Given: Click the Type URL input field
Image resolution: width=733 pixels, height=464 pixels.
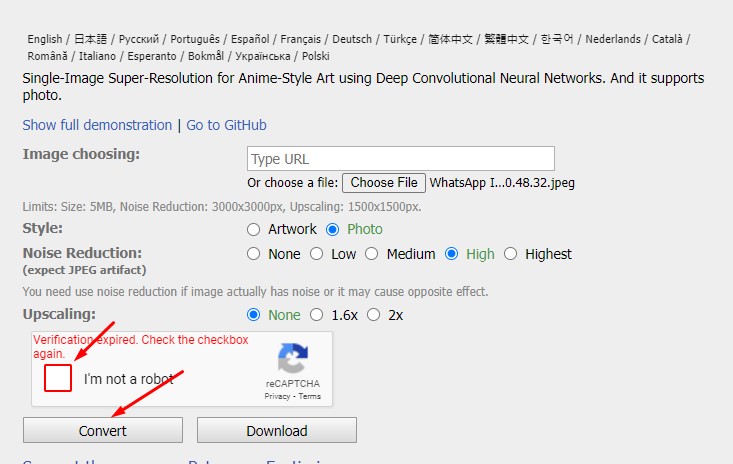Looking at the screenshot, I should [x=400, y=159].
